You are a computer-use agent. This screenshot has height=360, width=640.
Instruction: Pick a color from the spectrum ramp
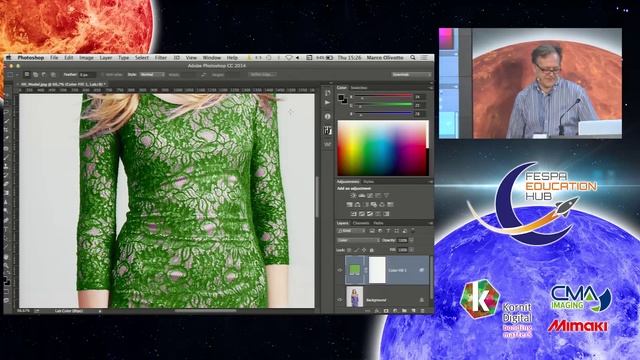[x=383, y=148]
